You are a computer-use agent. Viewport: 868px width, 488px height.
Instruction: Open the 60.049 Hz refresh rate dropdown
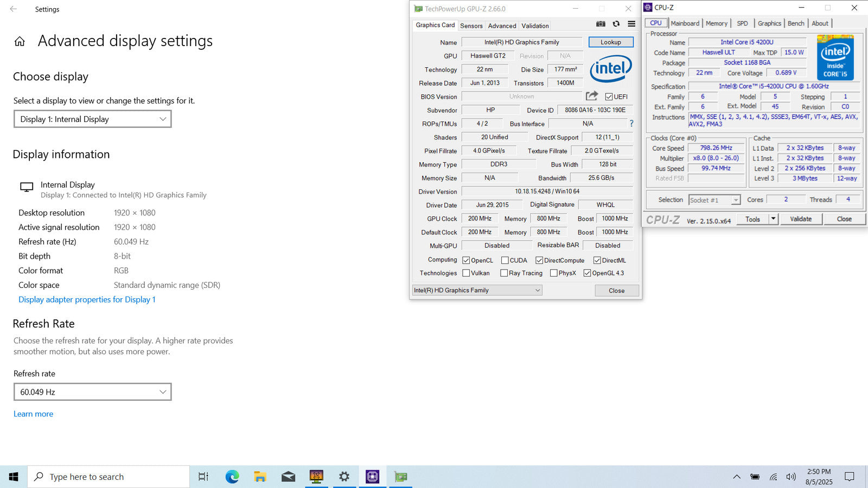pos(93,391)
